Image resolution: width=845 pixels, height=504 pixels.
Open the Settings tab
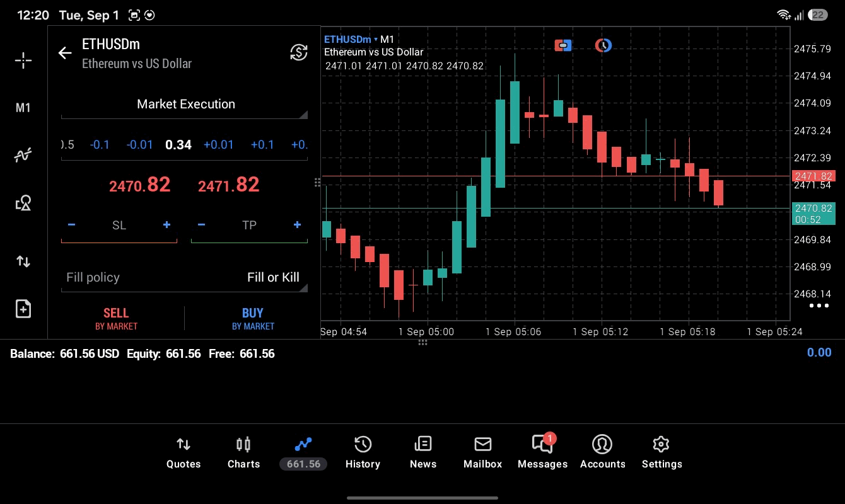[661, 453]
